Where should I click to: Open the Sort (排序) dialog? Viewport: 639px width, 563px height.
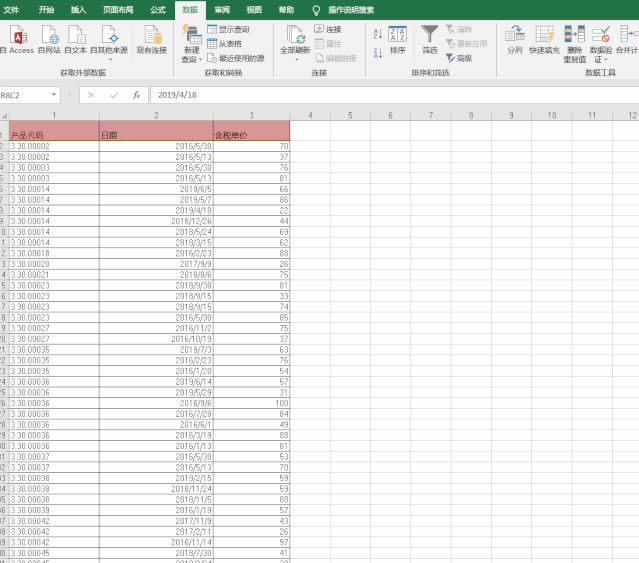click(x=397, y=40)
